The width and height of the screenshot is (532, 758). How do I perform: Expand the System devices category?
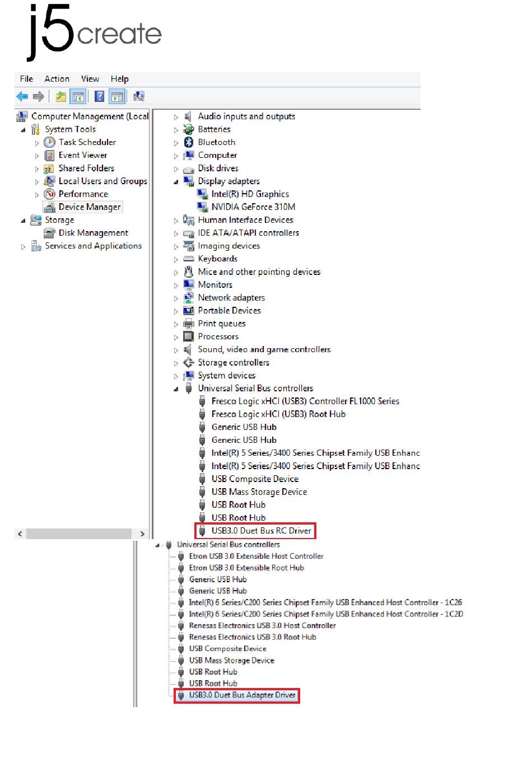pyautogui.click(x=176, y=376)
